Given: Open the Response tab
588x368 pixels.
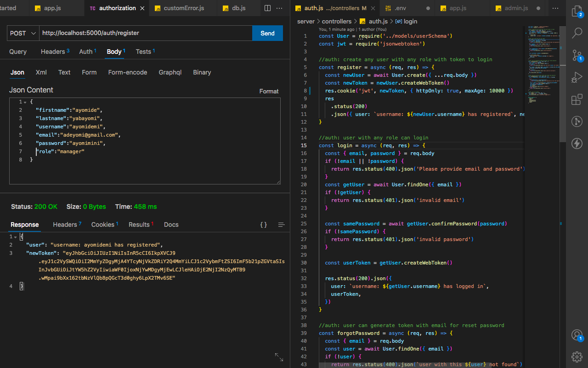Looking at the screenshot, I should [x=25, y=224].
